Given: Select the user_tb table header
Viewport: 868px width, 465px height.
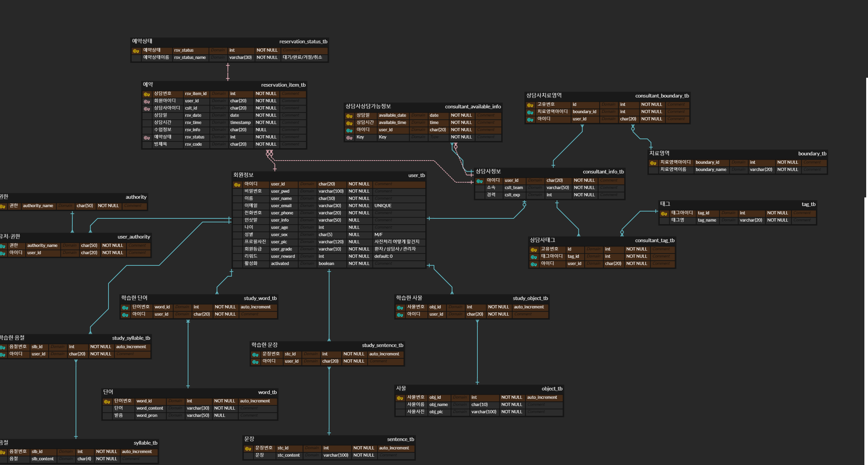Looking at the screenshot, I should (x=329, y=175).
